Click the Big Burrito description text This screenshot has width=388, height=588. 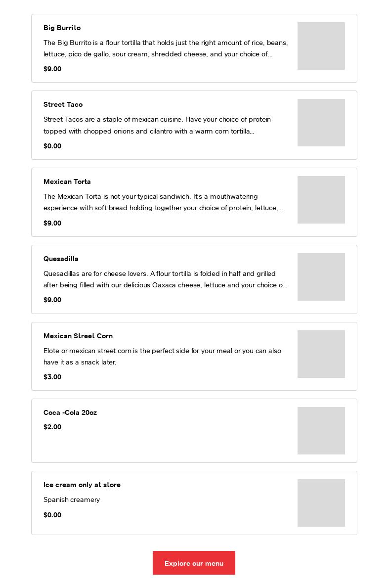[x=166, y=48]
